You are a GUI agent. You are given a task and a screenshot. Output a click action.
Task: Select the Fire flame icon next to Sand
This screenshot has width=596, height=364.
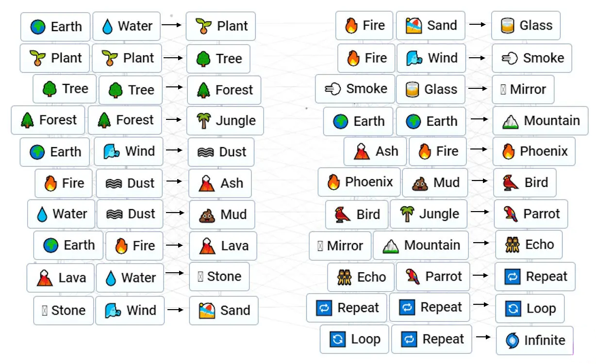[x=351, y=26]
